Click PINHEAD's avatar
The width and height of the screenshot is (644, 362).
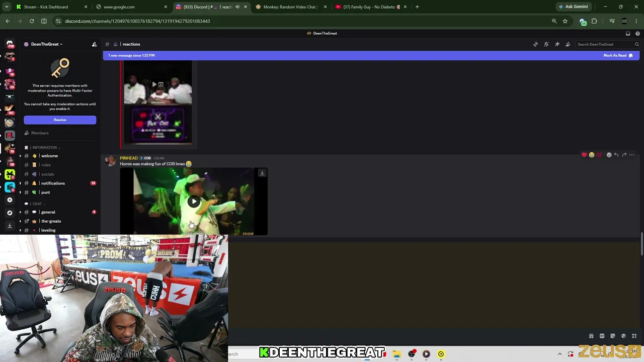click(110, 161)
